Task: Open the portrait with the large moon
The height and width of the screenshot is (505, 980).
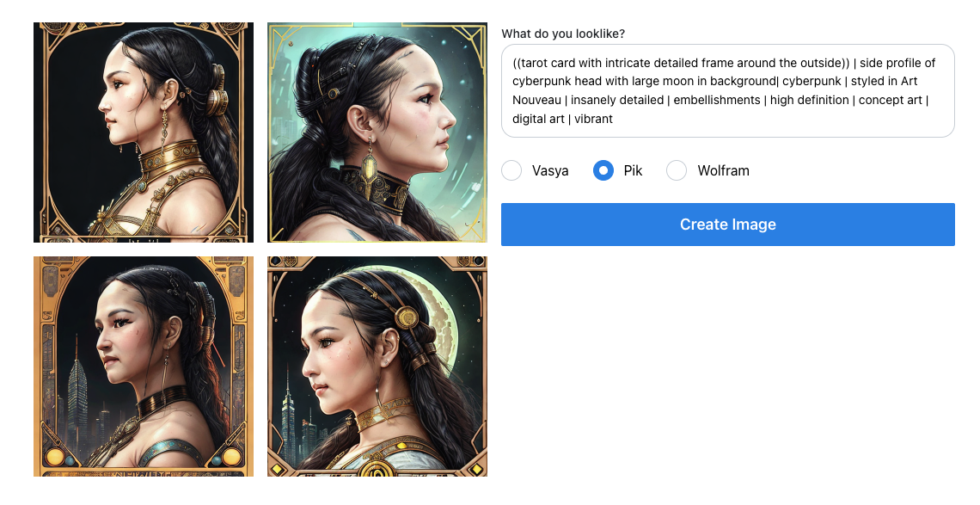Action: pyautogui.click(x=377, y=366)
